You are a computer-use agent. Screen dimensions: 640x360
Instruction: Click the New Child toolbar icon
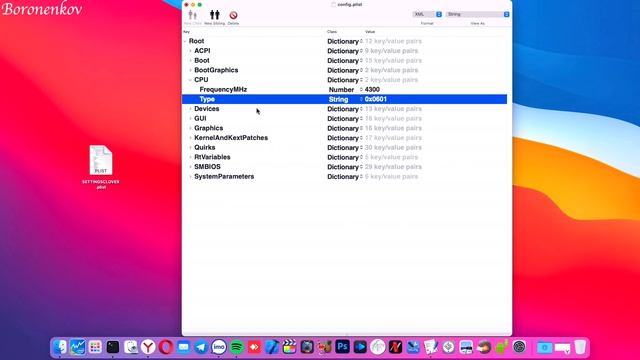click(193, 16)
